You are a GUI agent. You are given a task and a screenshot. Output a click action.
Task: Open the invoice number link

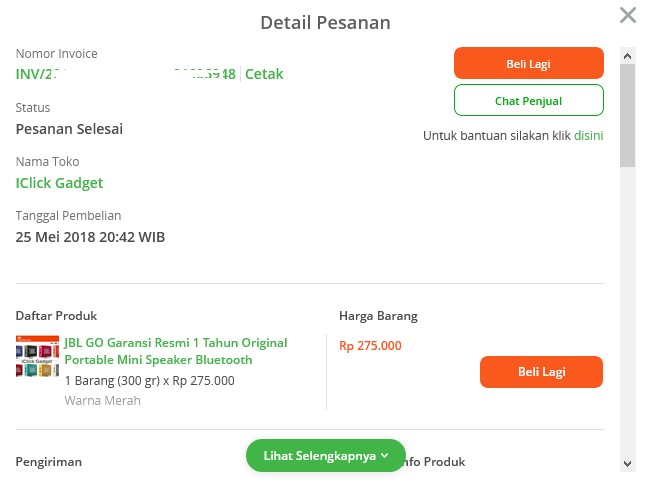tap(126, 74)
